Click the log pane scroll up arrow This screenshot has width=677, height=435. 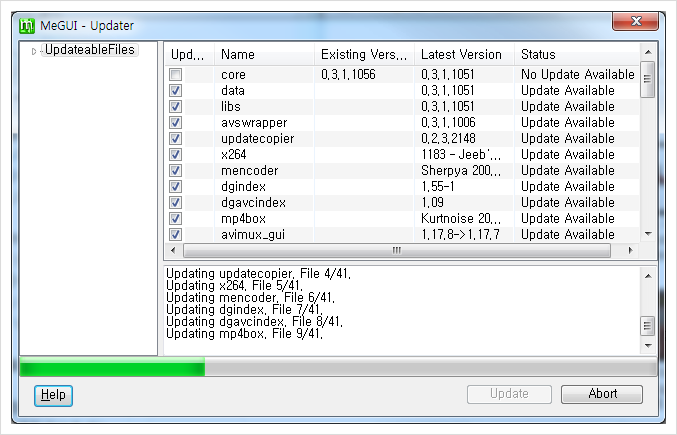[x=648, y=276]
